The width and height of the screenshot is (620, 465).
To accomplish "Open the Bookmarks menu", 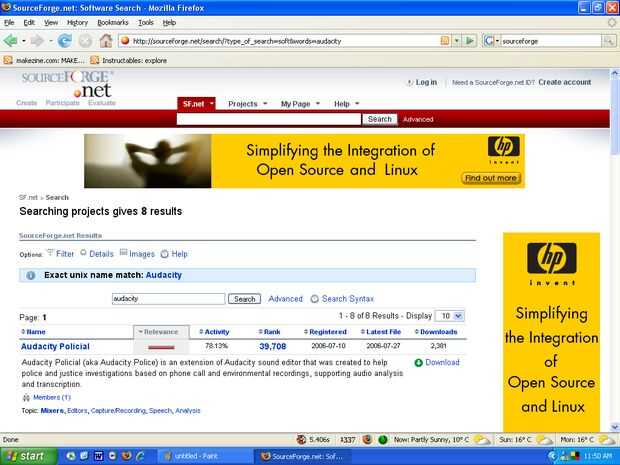I will tap(113, 23).
